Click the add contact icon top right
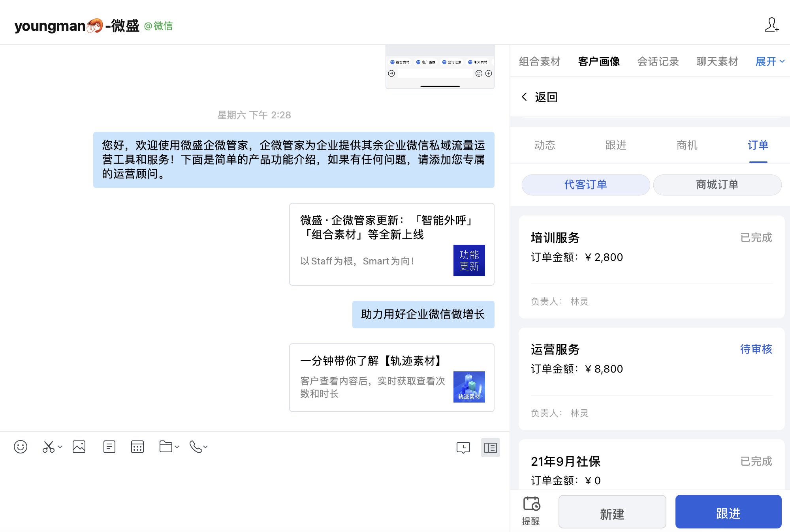The width and height of the screenshot is (790, 532). tap(771, 25)
